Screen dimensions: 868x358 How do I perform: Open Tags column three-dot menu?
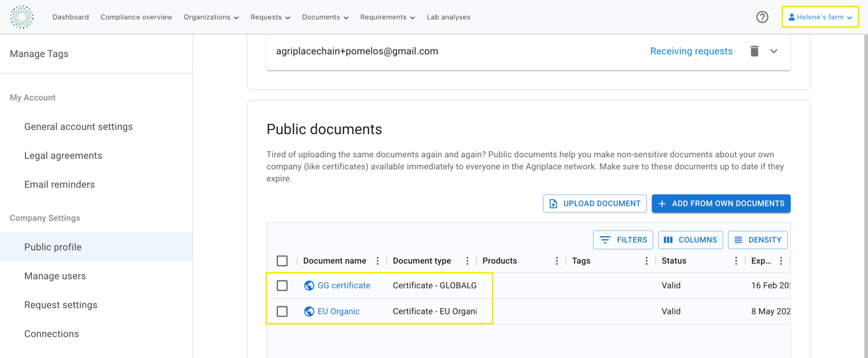[x=646, y=261]
